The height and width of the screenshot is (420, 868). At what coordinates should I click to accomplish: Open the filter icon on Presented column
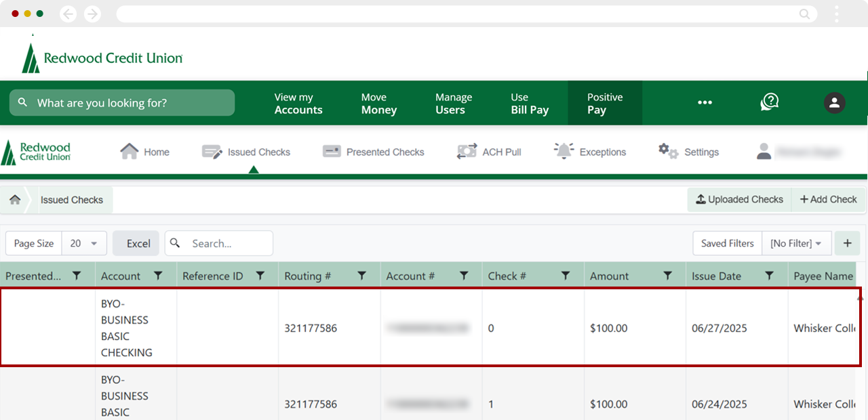pos(77,276)
